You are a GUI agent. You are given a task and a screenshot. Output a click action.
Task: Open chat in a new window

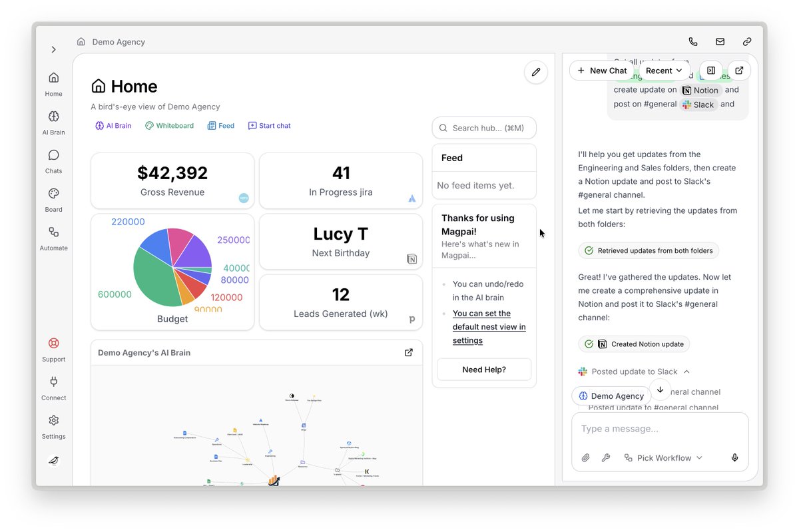(x=739, y=71)
